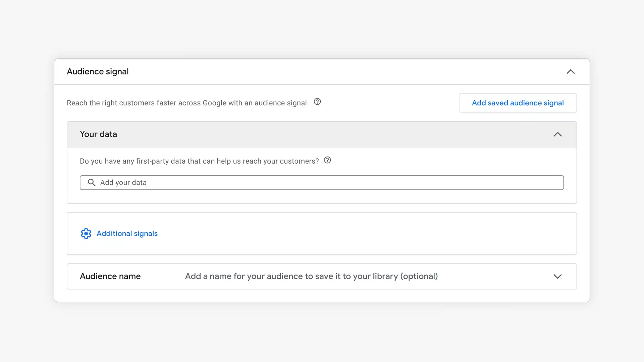The width and height of the screenshot is (644, 362).
Task: Click the help icon beside audience signal description
Action: pos(317,102)
